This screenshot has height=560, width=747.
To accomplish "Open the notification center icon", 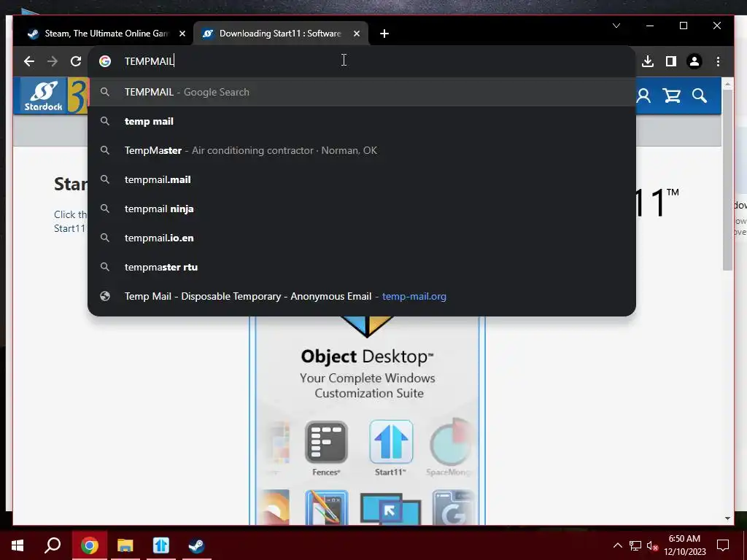I will pos(723,545).
